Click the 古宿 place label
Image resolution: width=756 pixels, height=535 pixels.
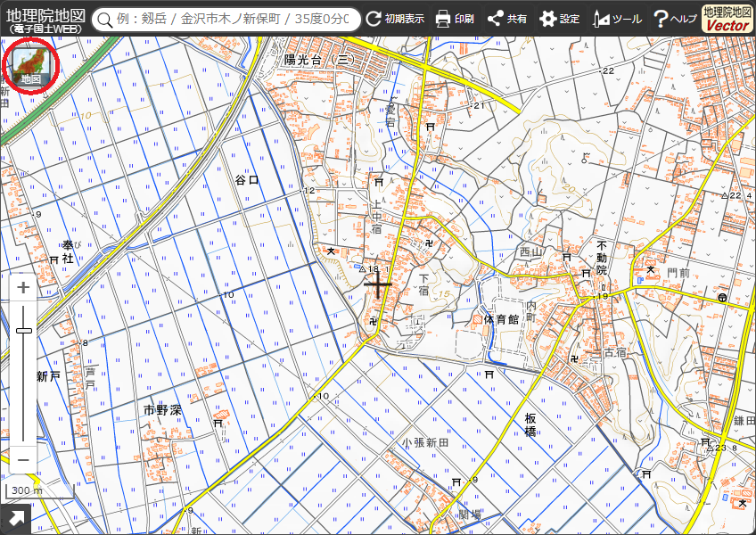coord(615,353)
